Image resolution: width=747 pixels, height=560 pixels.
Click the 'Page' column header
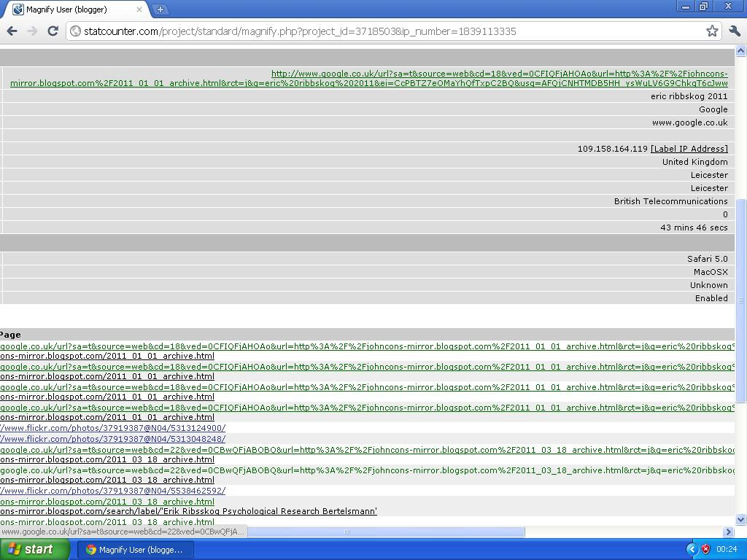pos(10,335)
